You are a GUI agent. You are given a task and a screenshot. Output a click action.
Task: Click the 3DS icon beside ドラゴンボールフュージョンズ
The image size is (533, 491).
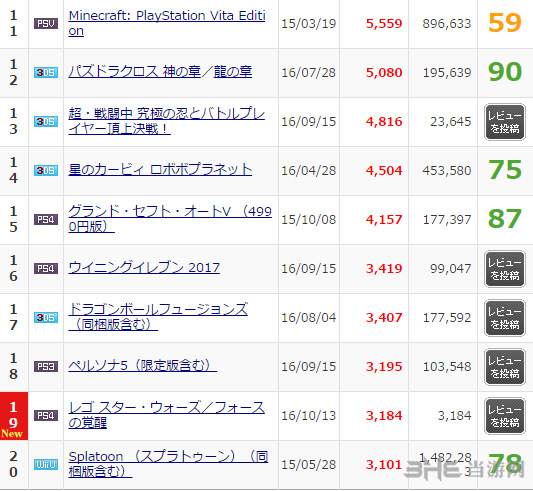click(46, 317)
